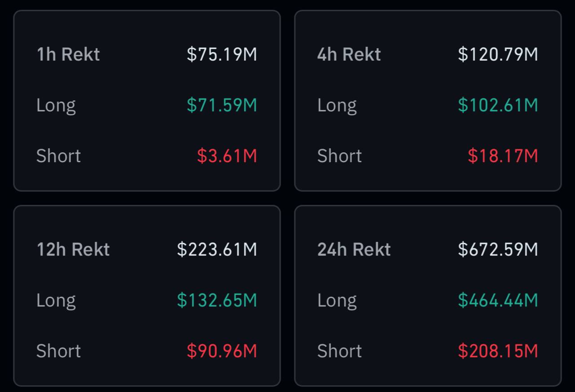Click the 24h Long value $464.44M
Image resolution: width=575 pixels, height=392 pixels.
point(498,300)
